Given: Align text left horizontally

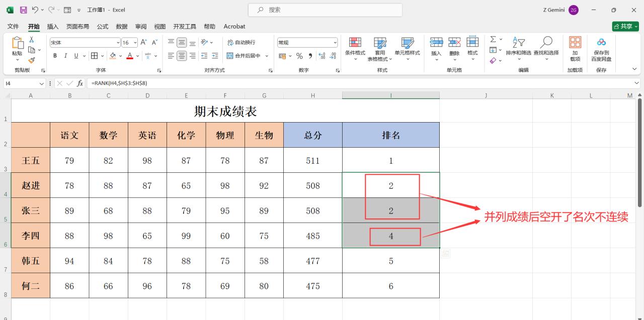Looking at the screenshot, I should [x=171, y=56].
